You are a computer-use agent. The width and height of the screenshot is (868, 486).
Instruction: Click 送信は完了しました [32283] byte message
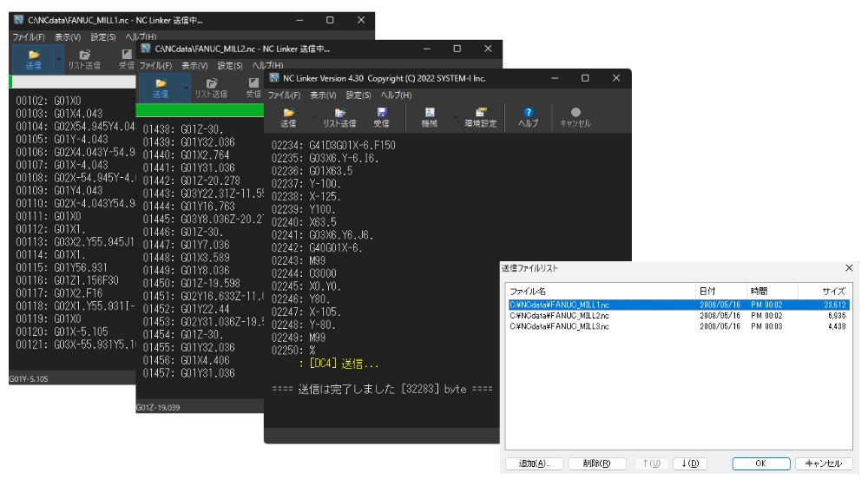click(x=382, y=389)
